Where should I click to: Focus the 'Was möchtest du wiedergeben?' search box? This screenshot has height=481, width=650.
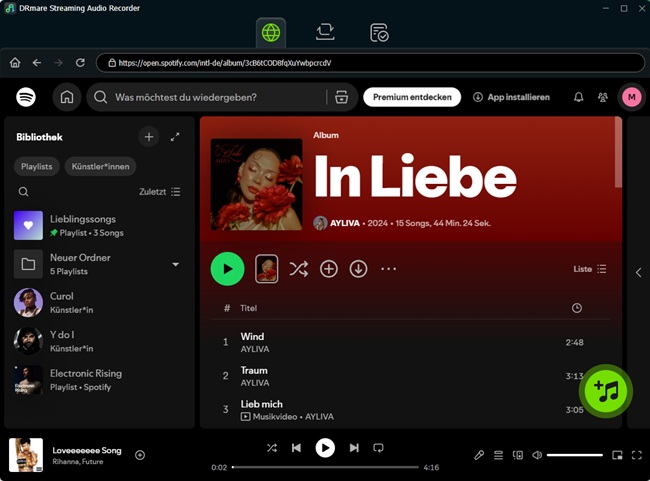[207, 97]
